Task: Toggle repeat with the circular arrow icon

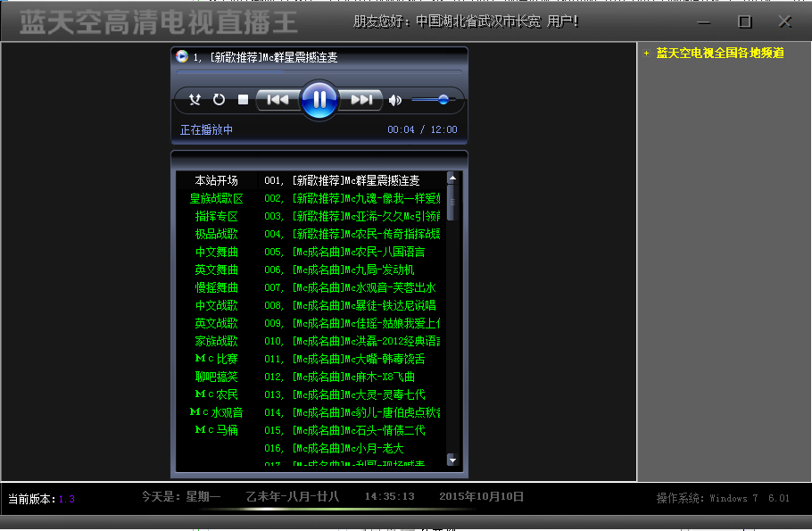Action: coord(219,99)
